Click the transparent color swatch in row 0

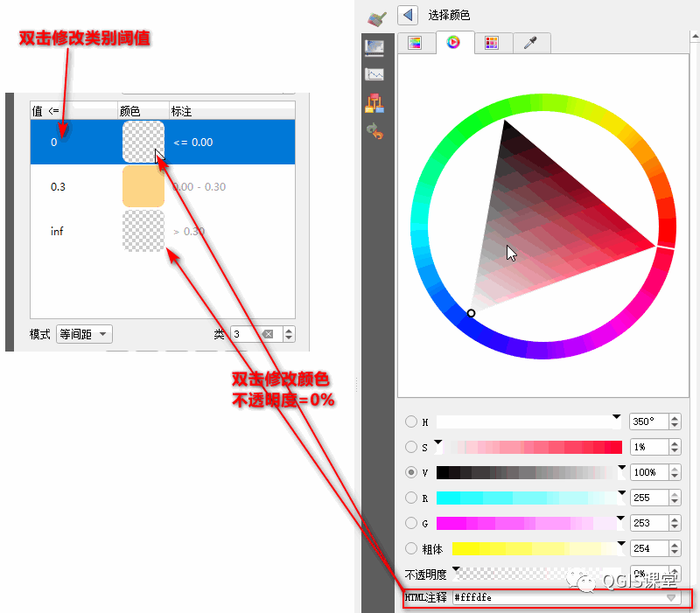(143, 142)
